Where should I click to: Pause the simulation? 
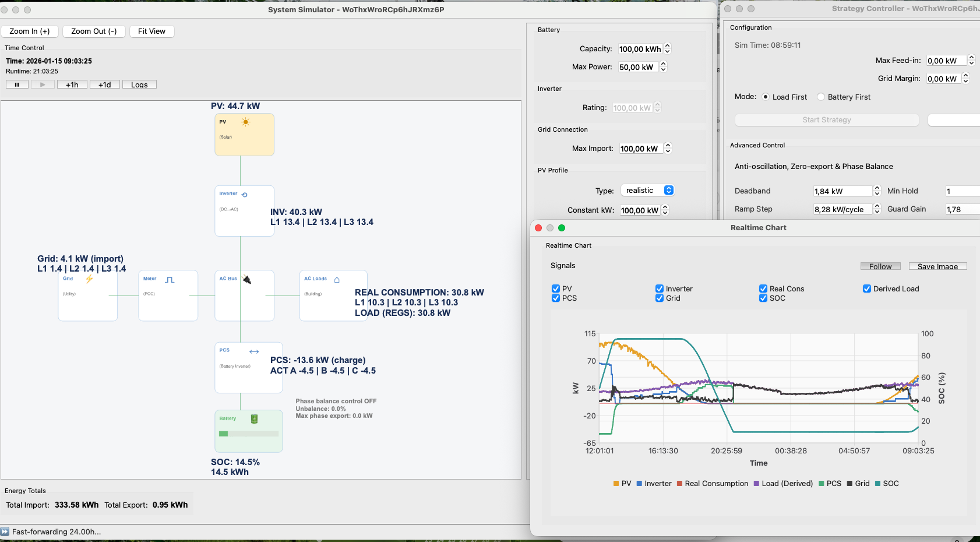click(17, 85)
